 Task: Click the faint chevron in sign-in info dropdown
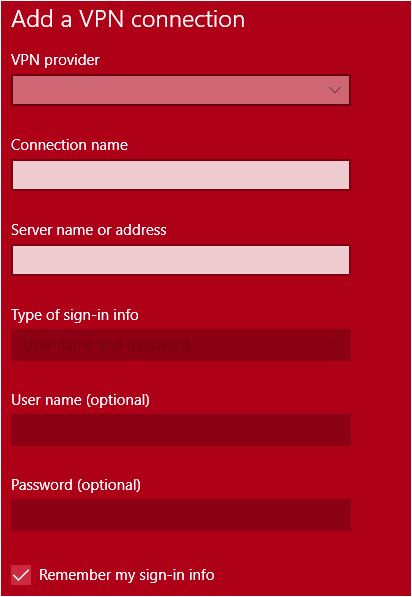point(335,346)
